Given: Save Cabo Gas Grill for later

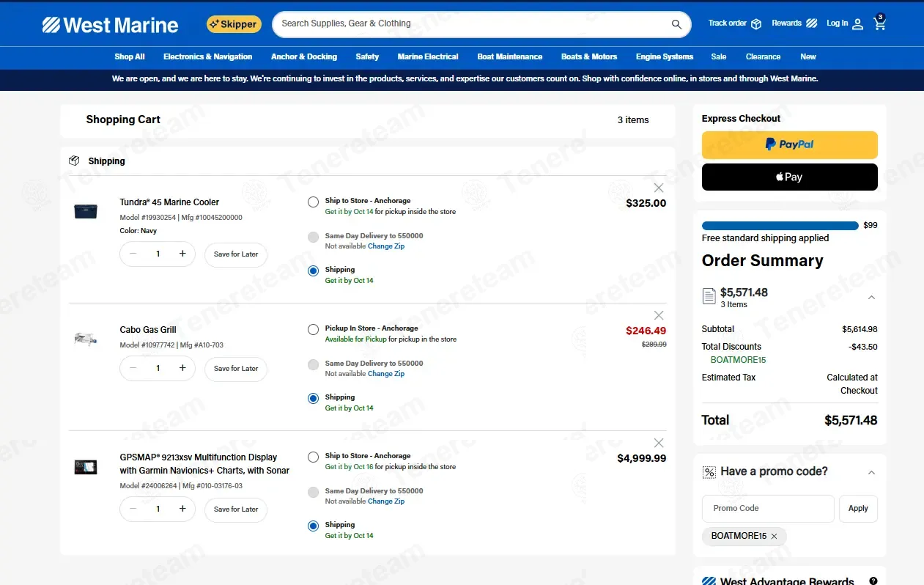Looking at the screenshot, I should pos(236,369).
